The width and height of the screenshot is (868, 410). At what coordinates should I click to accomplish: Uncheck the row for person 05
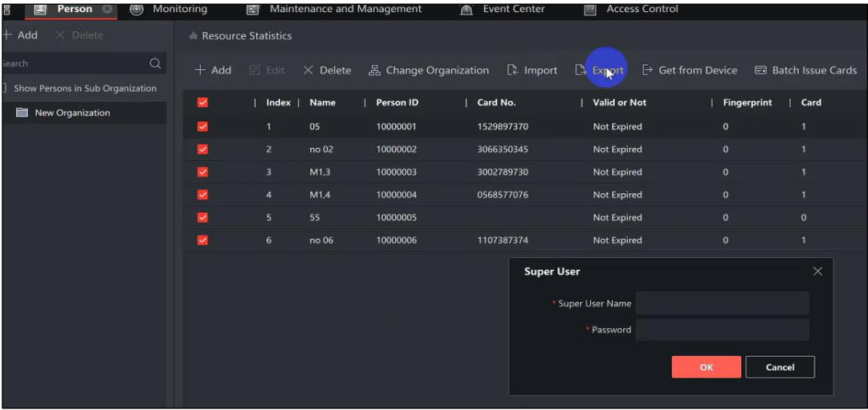(x=202, y=126)
